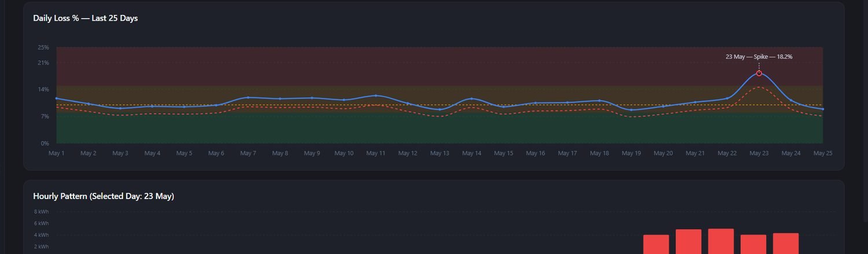The image size is (868, 254).
Task: Select the May 11 x-axis label
Action: [376, 153]
